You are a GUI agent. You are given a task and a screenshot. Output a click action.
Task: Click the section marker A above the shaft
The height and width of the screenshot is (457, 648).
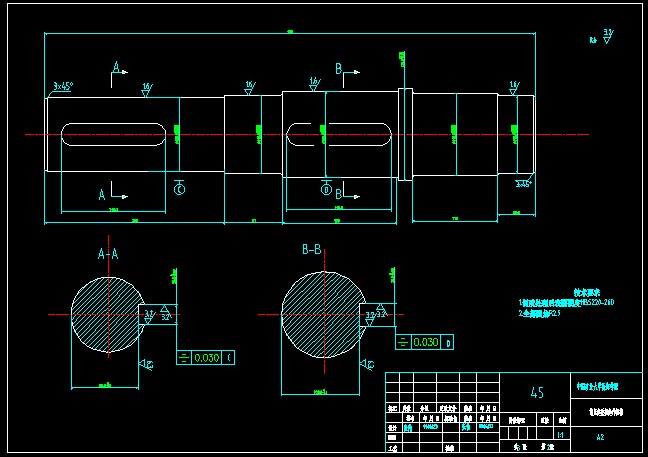pyautogui.click(x=116, y=68)
